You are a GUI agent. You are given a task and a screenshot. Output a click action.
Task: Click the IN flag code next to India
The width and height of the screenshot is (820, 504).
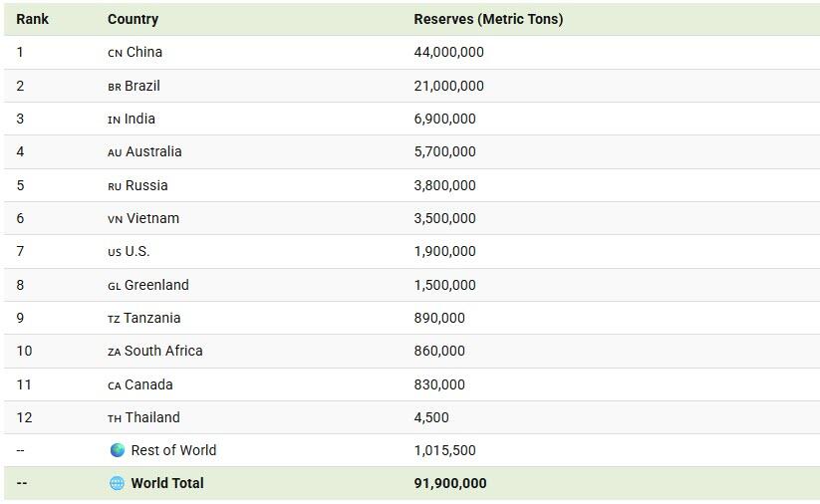point(114,120)
